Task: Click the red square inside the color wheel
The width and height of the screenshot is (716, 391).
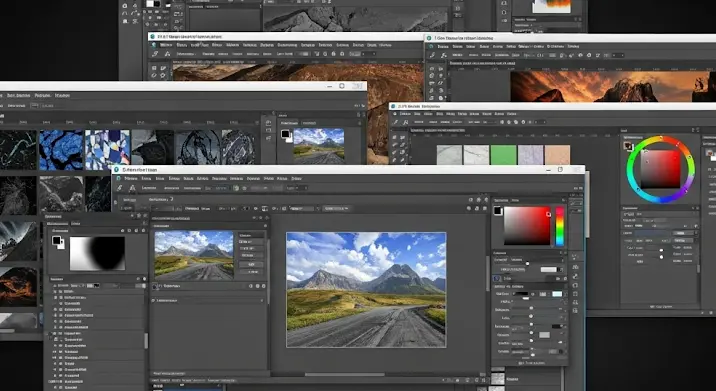Action: [661, 169]
